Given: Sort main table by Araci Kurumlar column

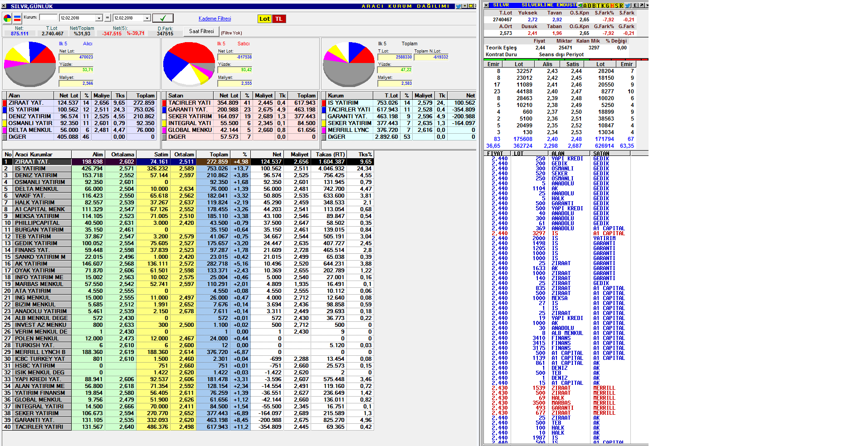Looking at the screenshot, I should point(42,155).
